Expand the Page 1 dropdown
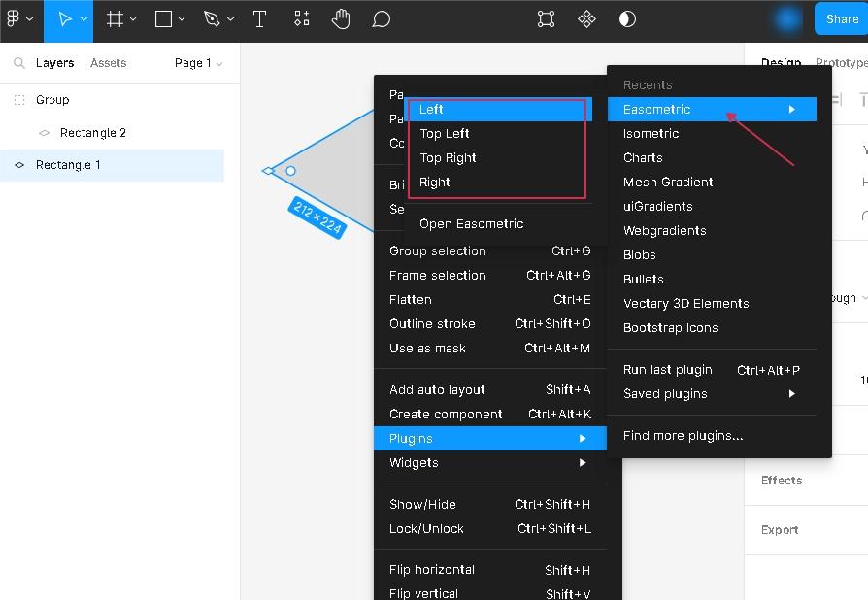 198,63
